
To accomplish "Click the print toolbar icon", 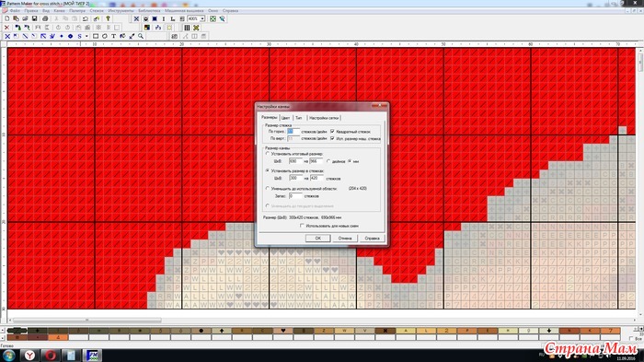I will tap(45, 18).
